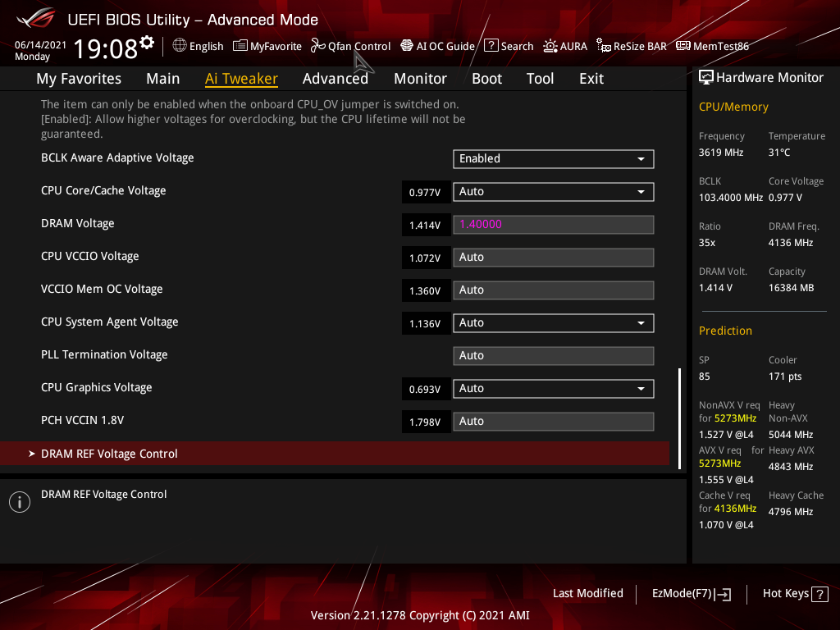Click the CPU/Memory section heading
Screen dimensions: 840x630
click(733, 107)
